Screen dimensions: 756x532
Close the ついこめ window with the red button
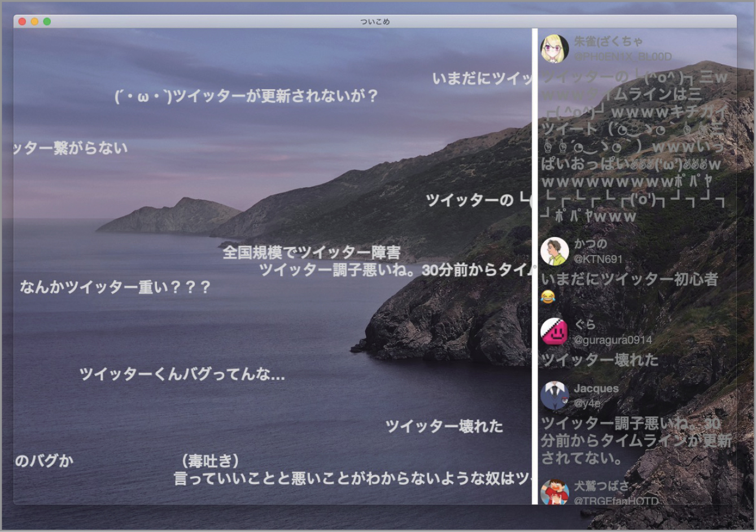coord(22,21)
